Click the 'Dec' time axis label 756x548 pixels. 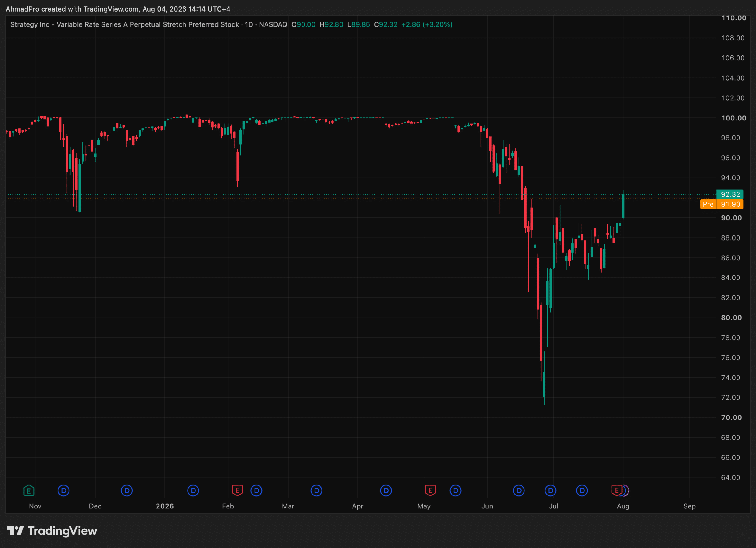click(95, 506)
